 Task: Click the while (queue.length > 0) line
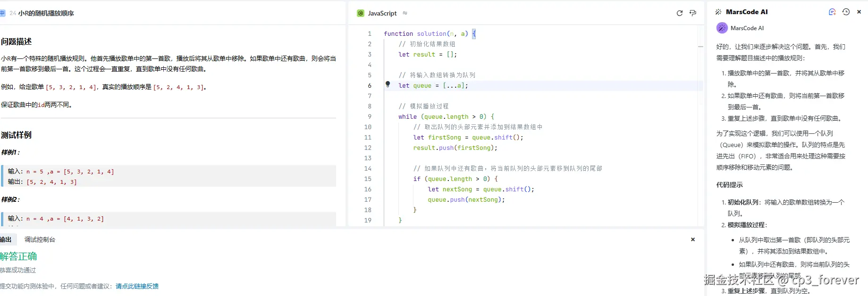(446, 116)
